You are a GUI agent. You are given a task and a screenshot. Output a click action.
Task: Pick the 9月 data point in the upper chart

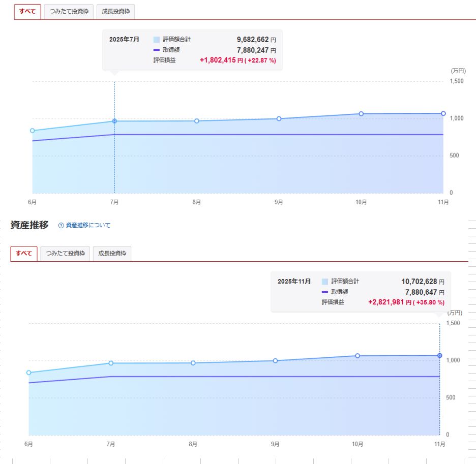(x=279, y=119)
